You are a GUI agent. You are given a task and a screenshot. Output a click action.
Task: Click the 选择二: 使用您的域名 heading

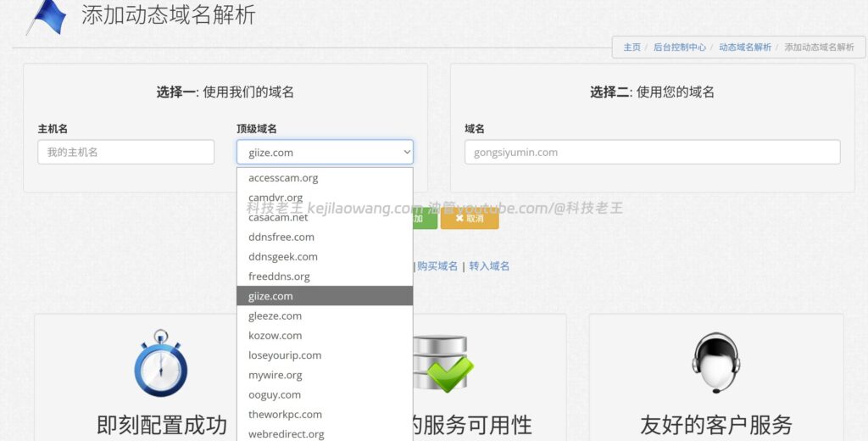(x=652, y=92)
